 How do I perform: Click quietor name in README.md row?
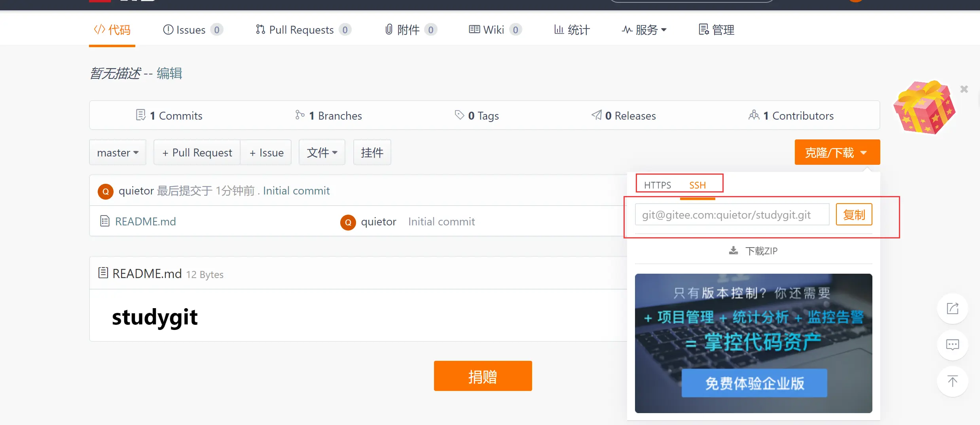[x=379, y=221]
